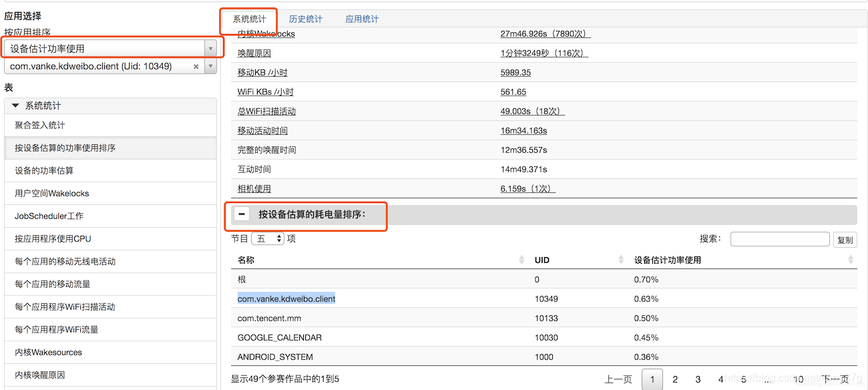
Task: Click UID cell 10133
Action: click(x=546, y=318)
